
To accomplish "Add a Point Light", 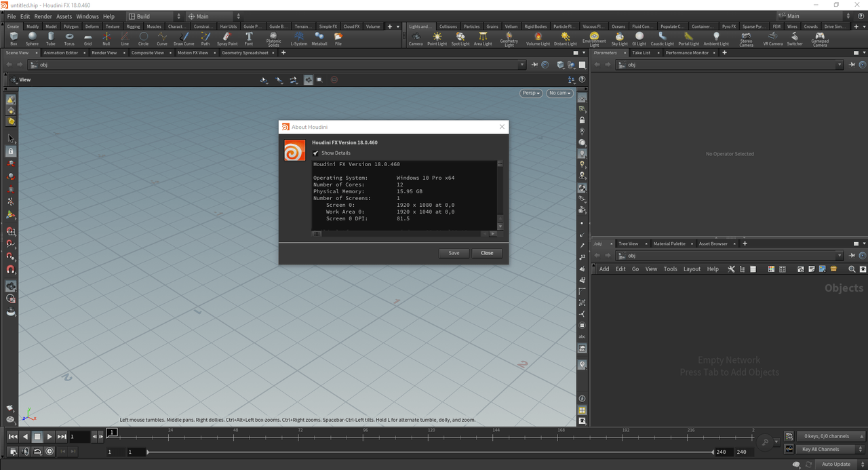I will click(x=437, y=39).
